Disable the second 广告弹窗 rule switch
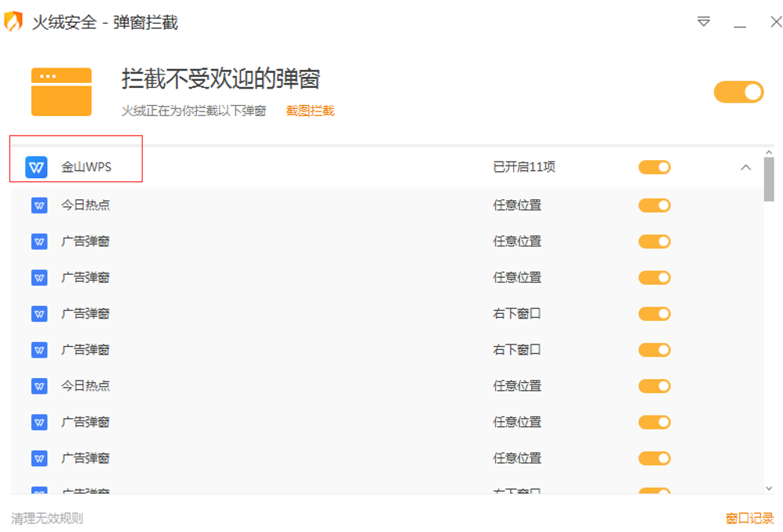This screenshot has width=783, height=532. coord(654,278)
